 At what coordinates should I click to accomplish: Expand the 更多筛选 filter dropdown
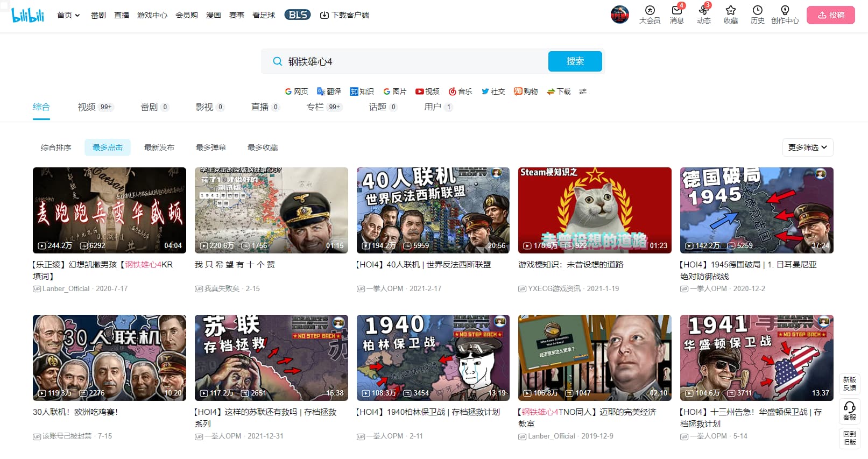click(808, 147)
